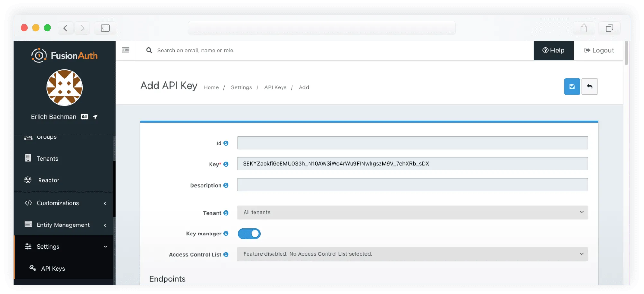Screen dimensions: 644x294
Task: Click the Key manager info icon
Action: coord(226,233)
